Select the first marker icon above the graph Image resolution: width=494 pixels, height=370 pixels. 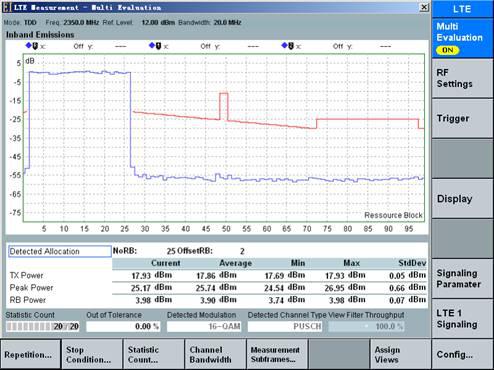point(32,46)
